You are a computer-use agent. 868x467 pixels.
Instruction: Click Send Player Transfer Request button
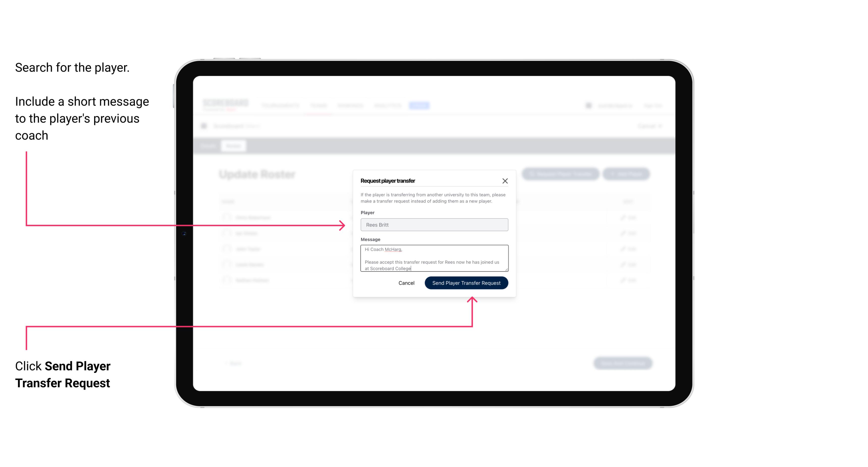466,282
